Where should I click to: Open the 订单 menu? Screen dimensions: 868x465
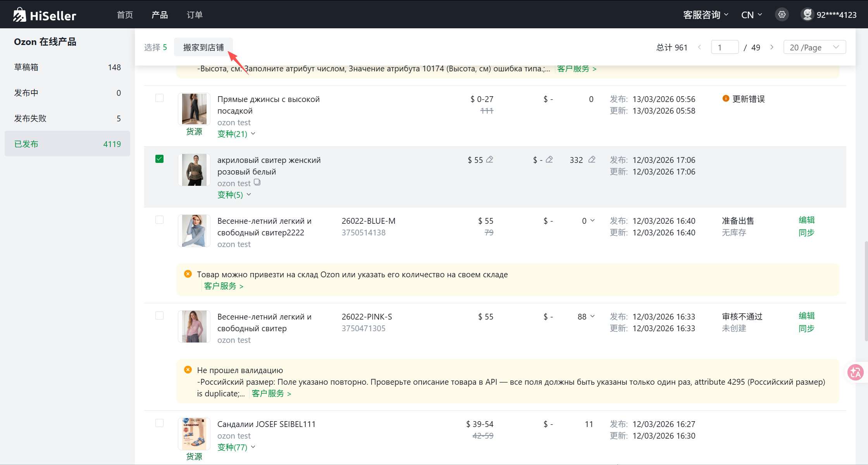(x=195, y=15)
